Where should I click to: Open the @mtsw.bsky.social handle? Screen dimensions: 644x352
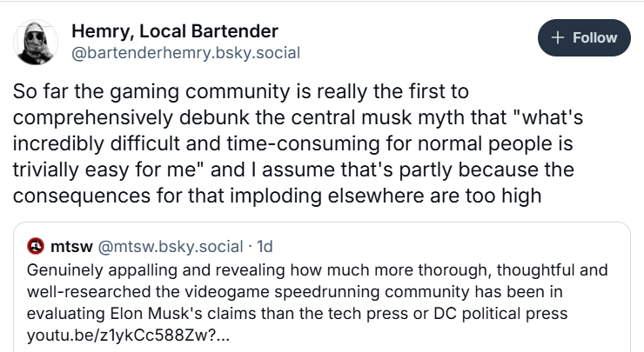(x=163, y=246)
